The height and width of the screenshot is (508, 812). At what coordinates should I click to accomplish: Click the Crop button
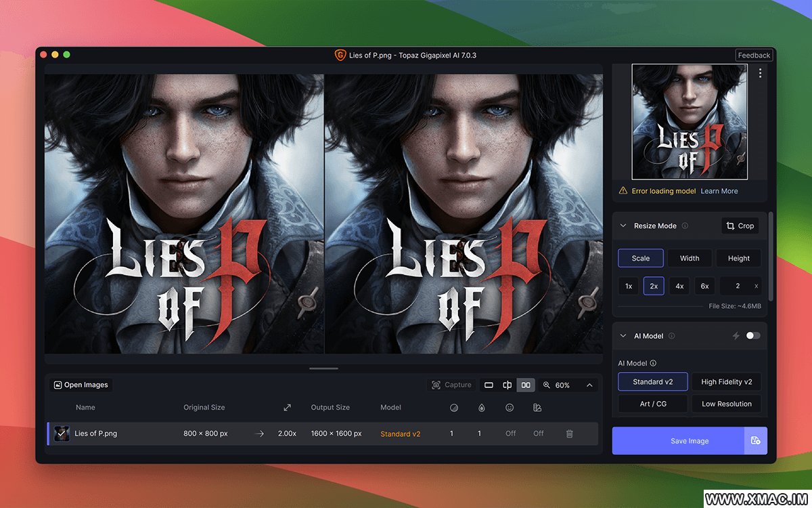pos(740,226)
